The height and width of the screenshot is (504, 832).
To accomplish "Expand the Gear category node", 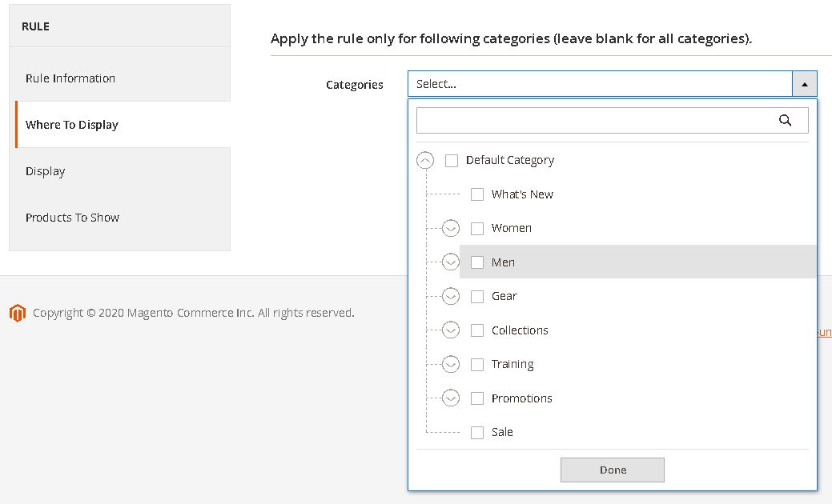I will (x=451, y=297).
